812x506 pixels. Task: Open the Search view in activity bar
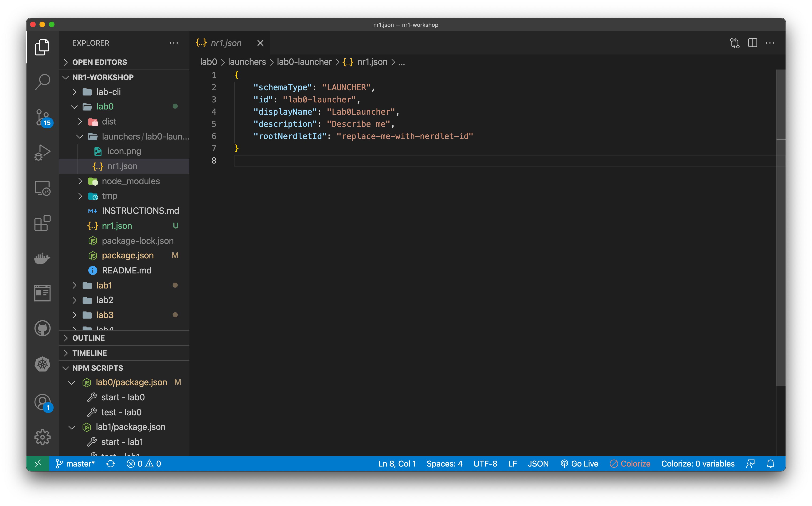(x=43, y=81)
